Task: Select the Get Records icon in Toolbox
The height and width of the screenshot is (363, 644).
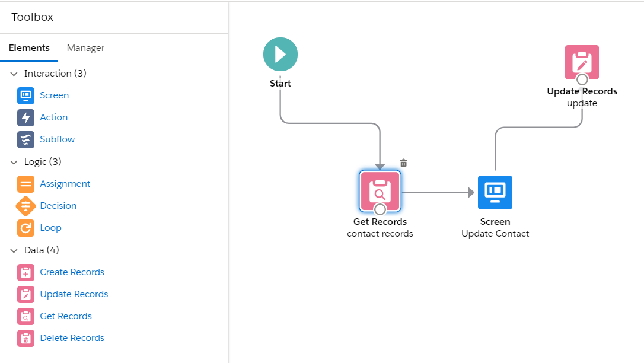Action: coord(26,316)
